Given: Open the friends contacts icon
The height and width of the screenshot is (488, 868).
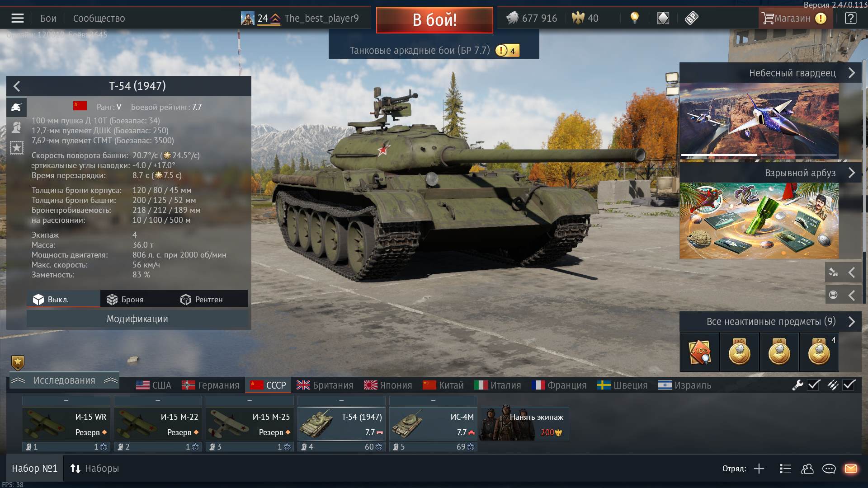Looking at the screenshot, I should pyautogui.click(x=807, y=469).
